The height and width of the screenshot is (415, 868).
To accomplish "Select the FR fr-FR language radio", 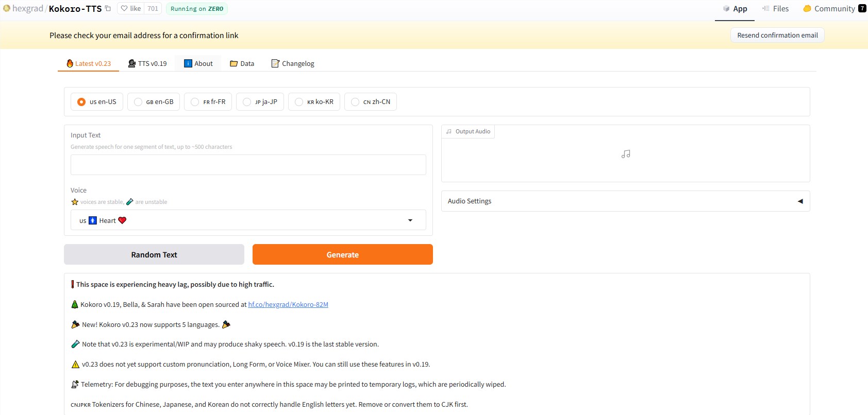I will pyautogui.click(x=208, y=102).
